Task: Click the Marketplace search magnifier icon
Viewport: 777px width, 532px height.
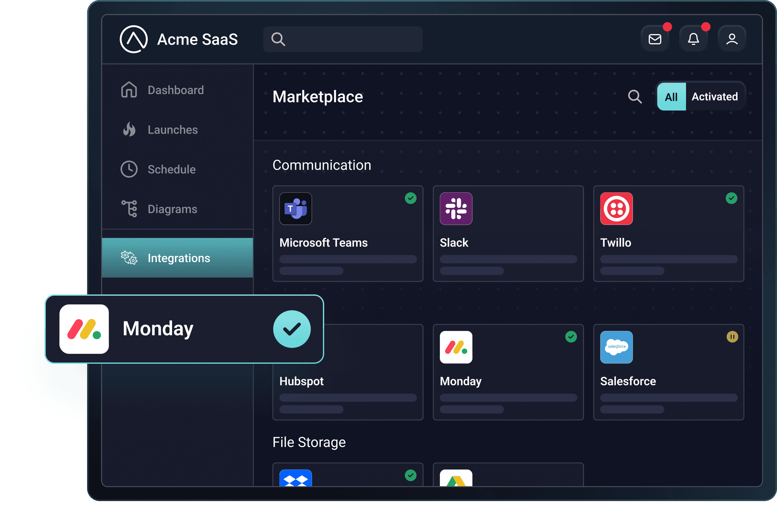Action: (635, 97)
